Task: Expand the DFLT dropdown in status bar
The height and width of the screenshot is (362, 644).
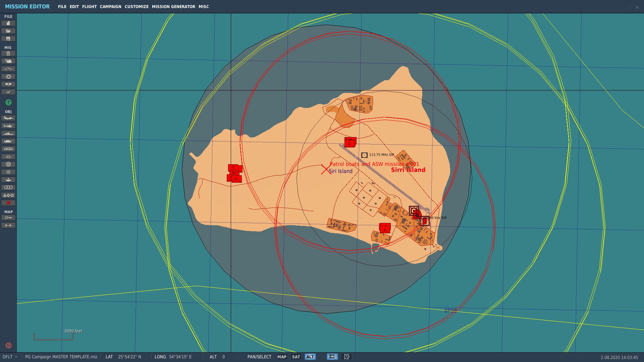Action: tap(10, 357)
